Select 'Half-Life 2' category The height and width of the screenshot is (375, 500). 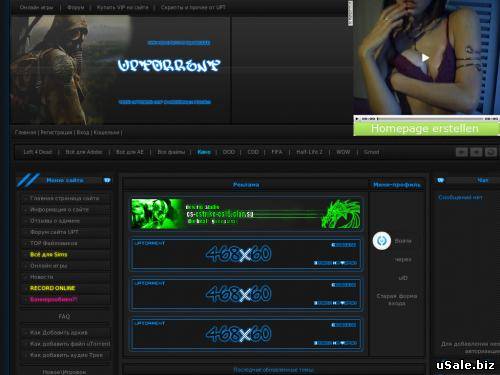[x=309, y=152]
